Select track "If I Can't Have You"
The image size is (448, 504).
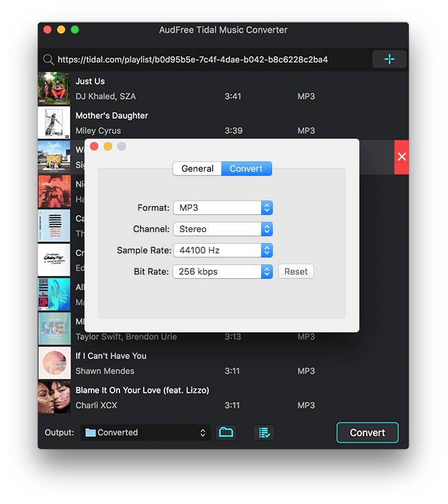111,356
